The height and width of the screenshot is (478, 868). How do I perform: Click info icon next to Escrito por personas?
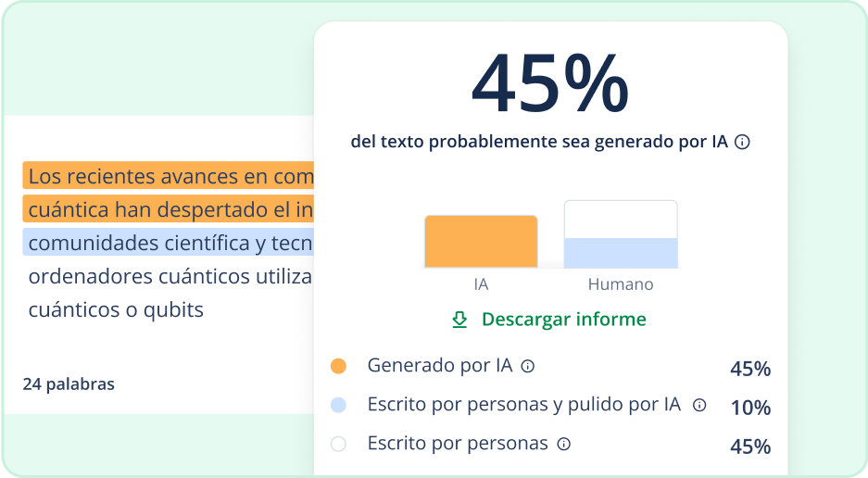coord(563,444)
